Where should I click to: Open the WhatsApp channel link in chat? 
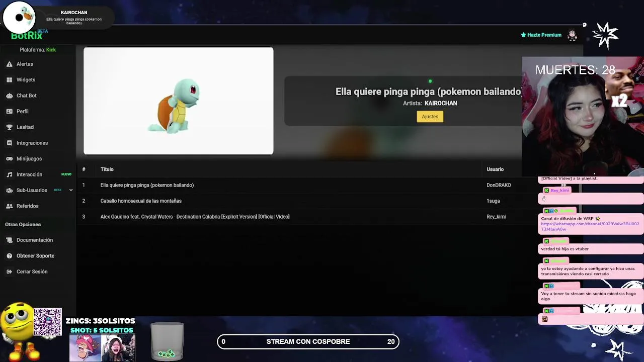(590, 226)
